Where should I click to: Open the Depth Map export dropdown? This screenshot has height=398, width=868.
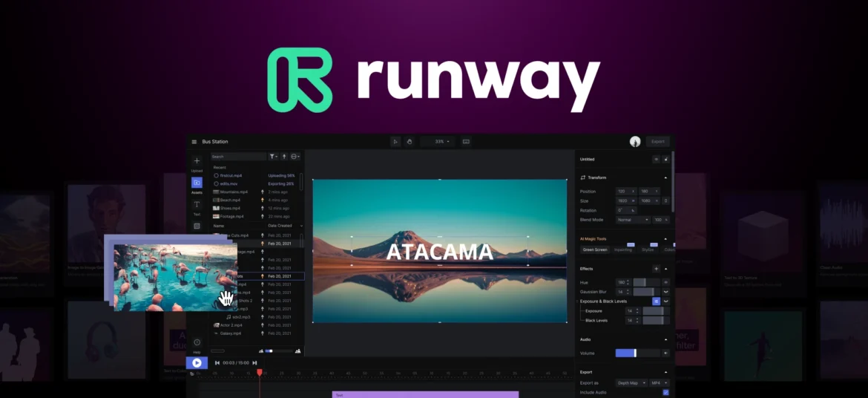[x=631, y=383]
